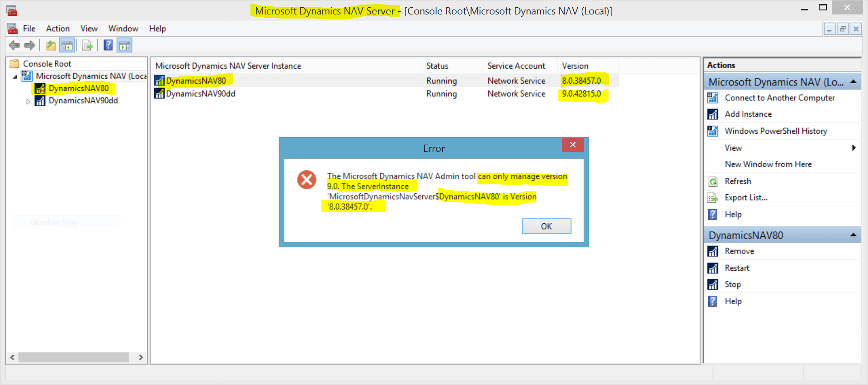868x385 pixels.
Task: Click Add Instance in the Actions pane
Action: click(x=748, y=114)
